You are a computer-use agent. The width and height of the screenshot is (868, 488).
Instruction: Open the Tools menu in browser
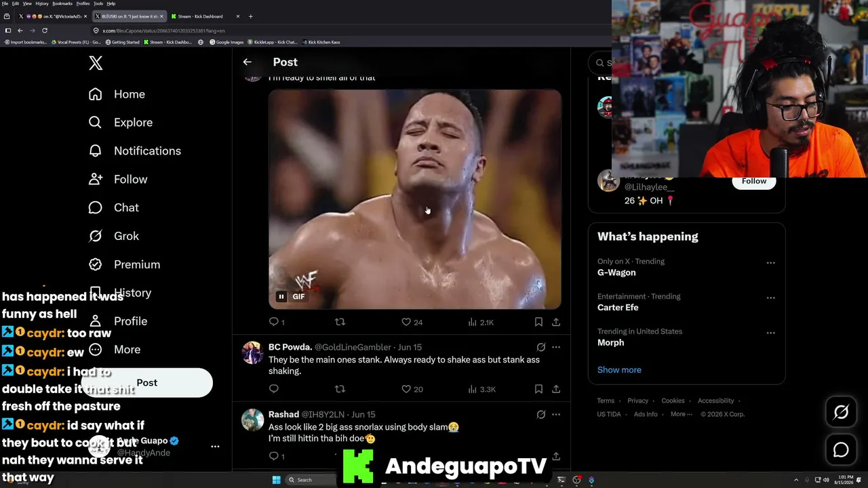[x=98, y=3]
